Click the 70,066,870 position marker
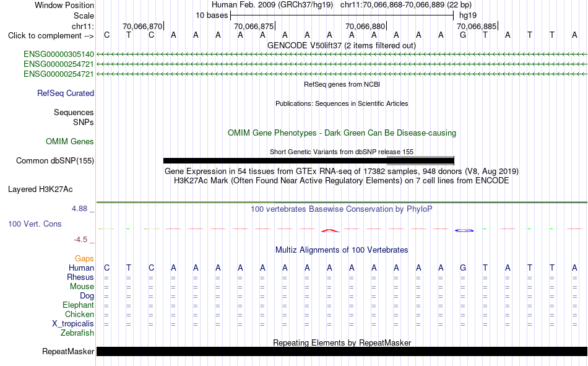The height and width of the screenshot is (366, 588). [142, 26]
